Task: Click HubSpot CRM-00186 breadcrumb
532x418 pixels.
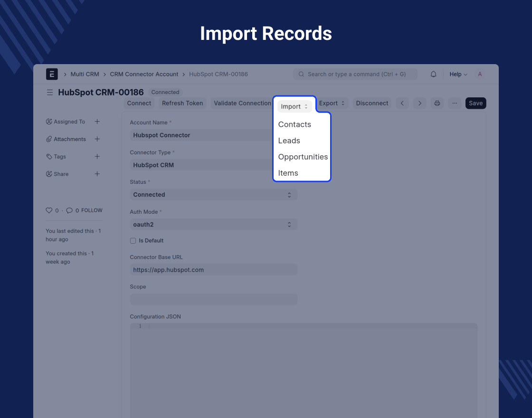Action: click(x=218, y=74)
